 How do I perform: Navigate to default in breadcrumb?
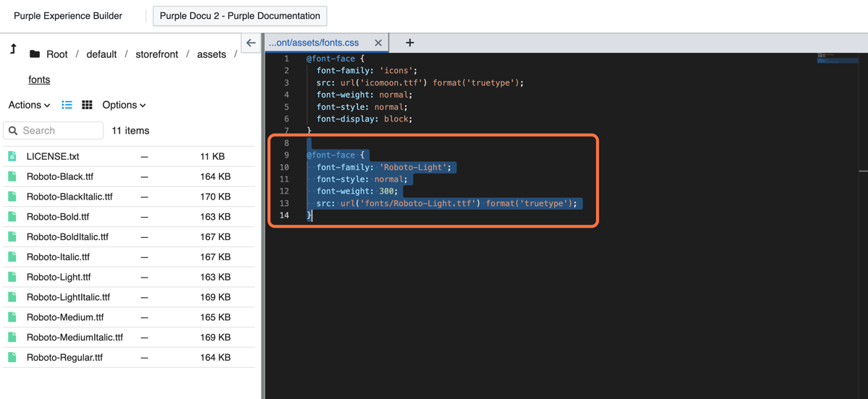101,54
